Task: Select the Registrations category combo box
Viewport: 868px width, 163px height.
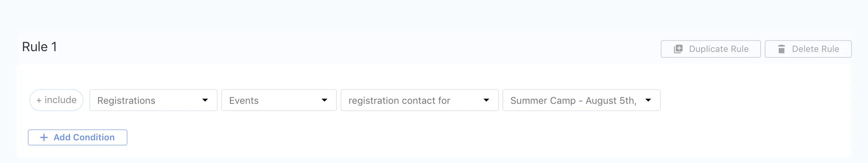Action: click(146, 100)
